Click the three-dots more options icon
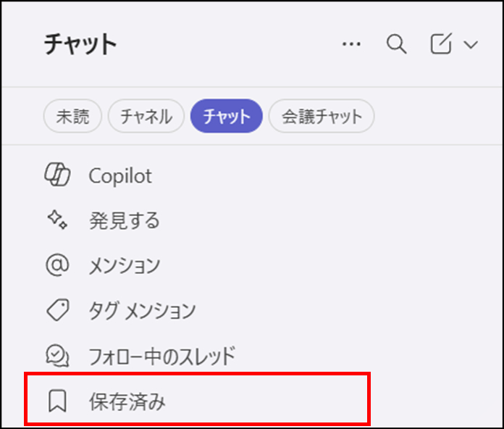The height and width of the screenshot is (429, 504). point(351,45)
